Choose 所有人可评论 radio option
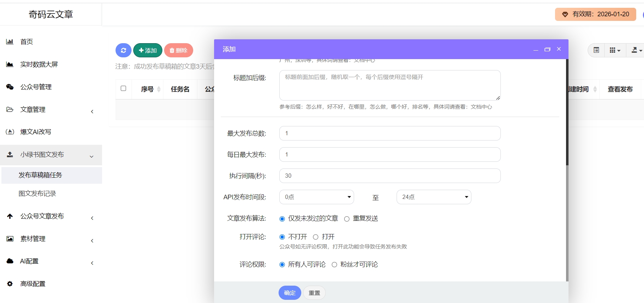 point(282,264)
